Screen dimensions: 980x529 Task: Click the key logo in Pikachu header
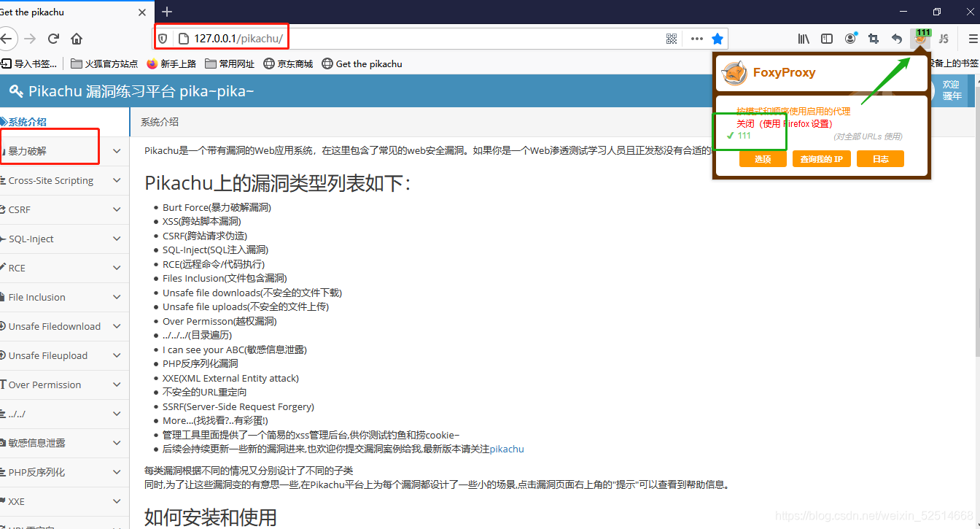click(16, 91)
